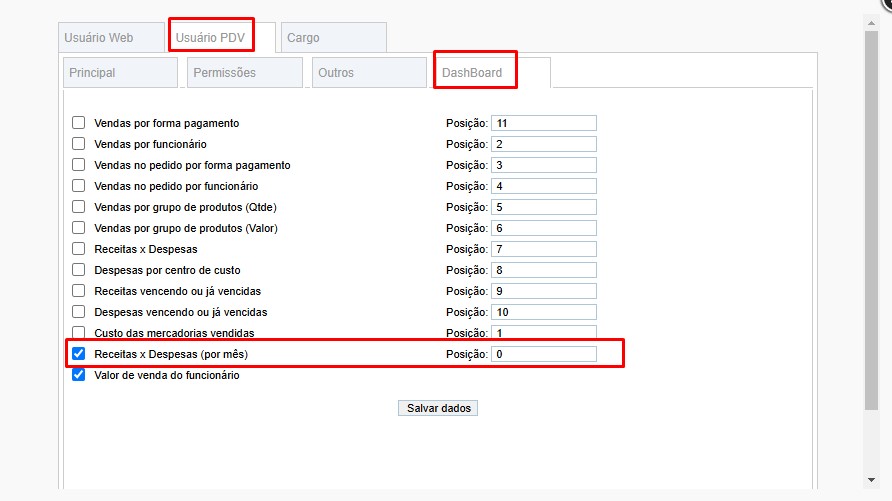
Task: Enable Vendas no pedido por funcionário
Action: [x=79, y=186]
